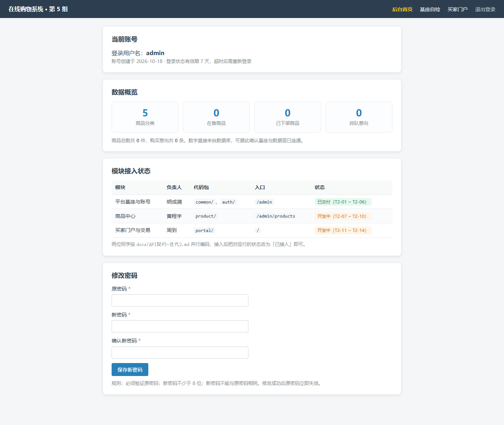
Task: Click the 在线购物系统 · 第 5 组 site title
Action: (38, 9)
